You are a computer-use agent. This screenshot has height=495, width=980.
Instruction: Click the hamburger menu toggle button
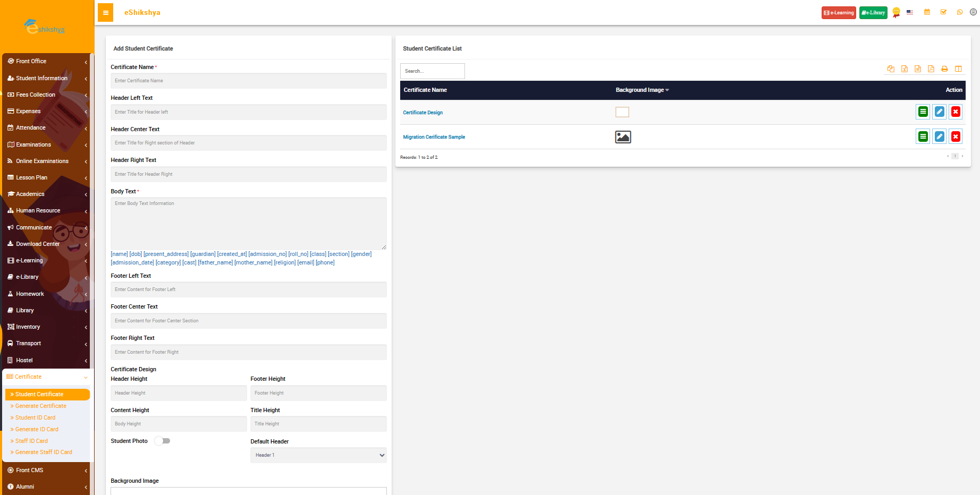point(105,13)
